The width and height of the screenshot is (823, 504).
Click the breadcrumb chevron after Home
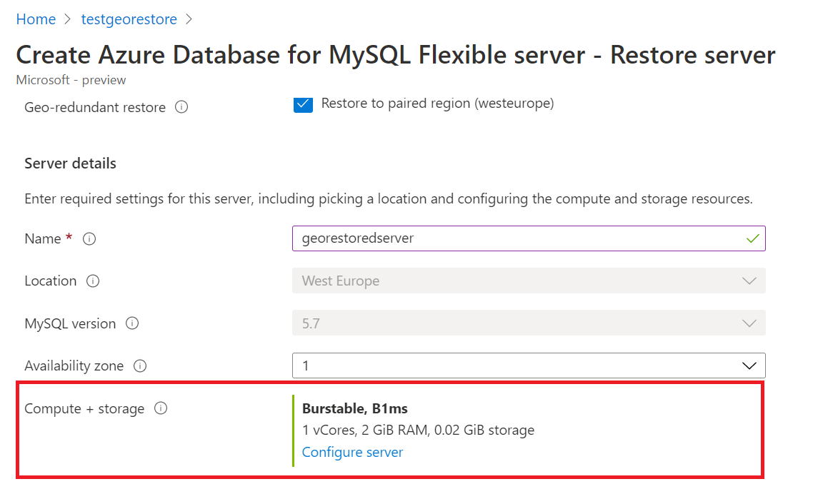tap(68, 19)
